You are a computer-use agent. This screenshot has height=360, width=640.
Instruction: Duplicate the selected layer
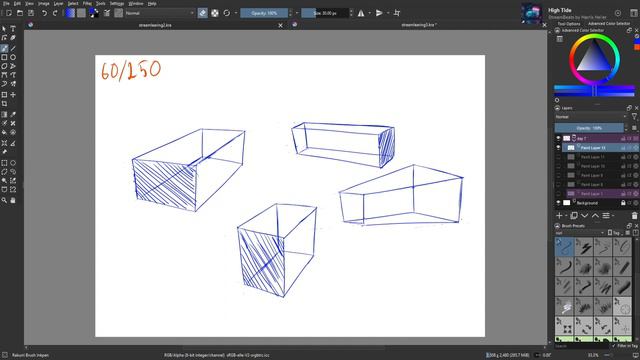(574, 216)
